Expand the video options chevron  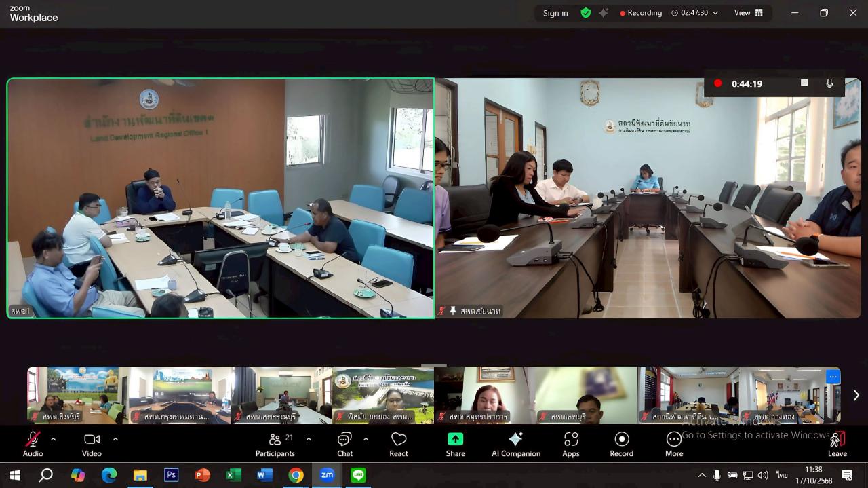tap(115, 439)
